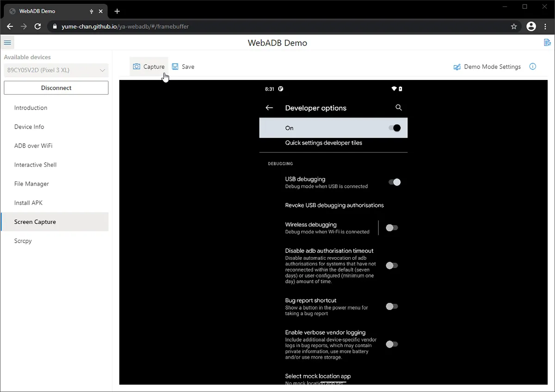Click the Disconnect button
The width and height of the screenshot is (555, 392).
coord(56,87)
